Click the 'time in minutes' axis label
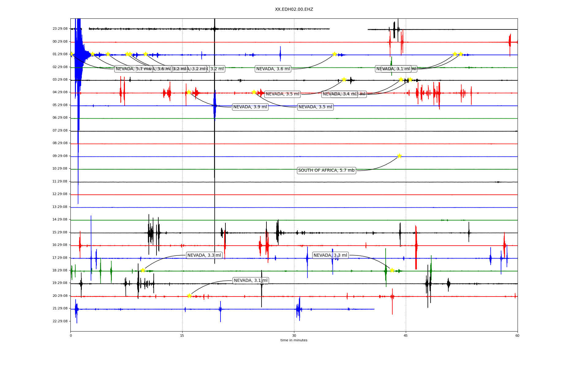Viewport: 588px width, 368px height. (x=294, y=340)
